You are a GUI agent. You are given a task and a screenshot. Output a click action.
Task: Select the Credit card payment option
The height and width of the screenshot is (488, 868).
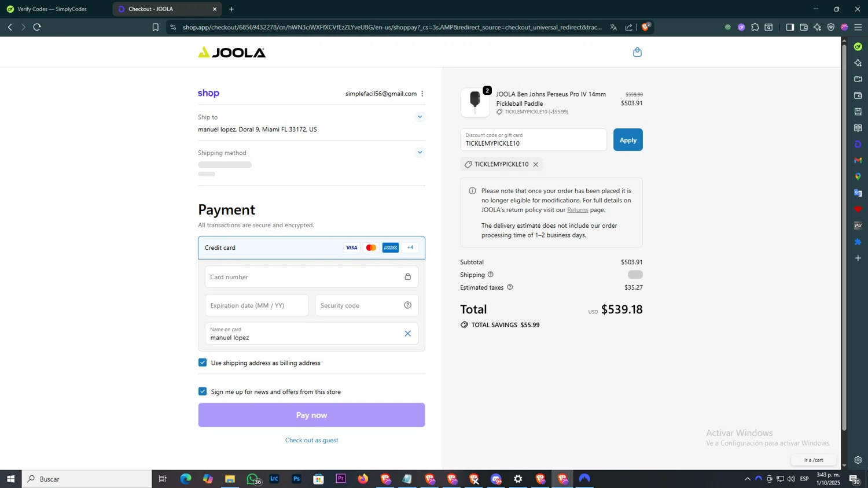click(311, 247)
